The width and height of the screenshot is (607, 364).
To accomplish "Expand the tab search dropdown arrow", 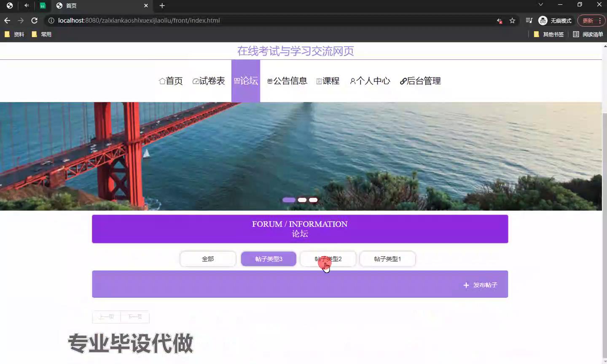I will click(x=540, y=5).
